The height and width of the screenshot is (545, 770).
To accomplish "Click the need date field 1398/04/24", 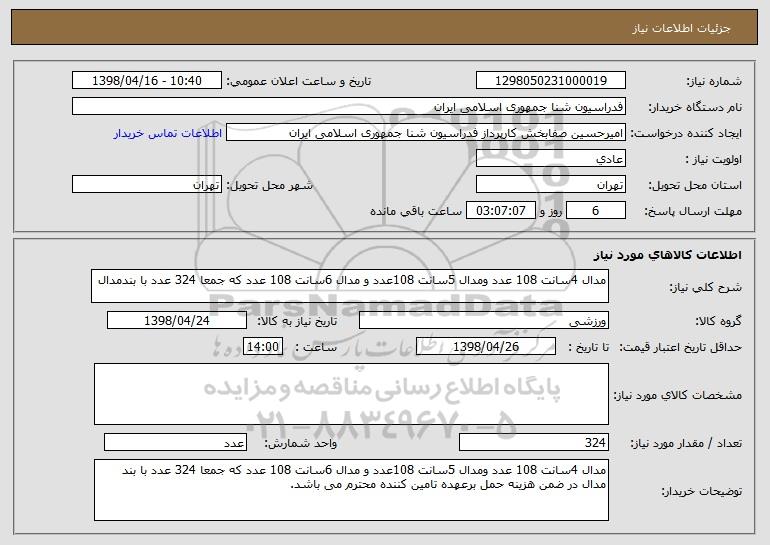I will click(x=177, y=321).
